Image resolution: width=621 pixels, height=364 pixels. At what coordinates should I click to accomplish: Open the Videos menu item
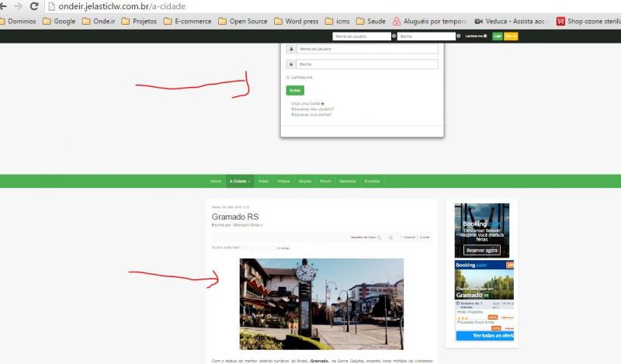(x=283, y=181)
